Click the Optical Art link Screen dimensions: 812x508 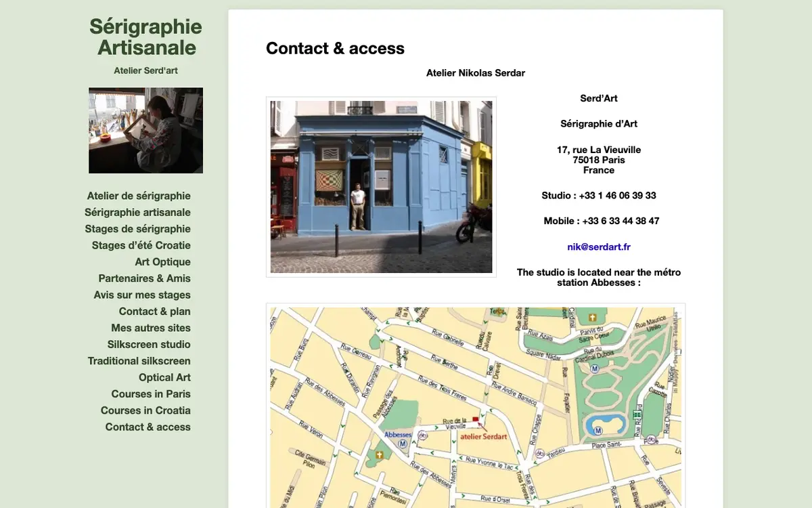pyautogui.click(x=164, y=377)
